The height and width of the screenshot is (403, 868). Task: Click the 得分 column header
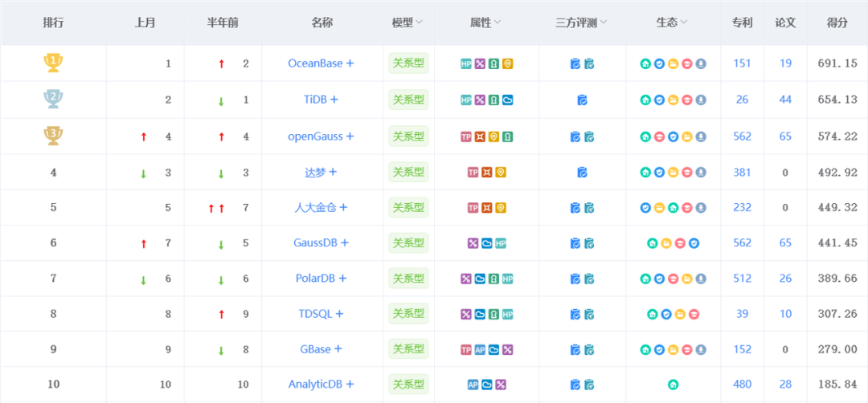(837, 22)
